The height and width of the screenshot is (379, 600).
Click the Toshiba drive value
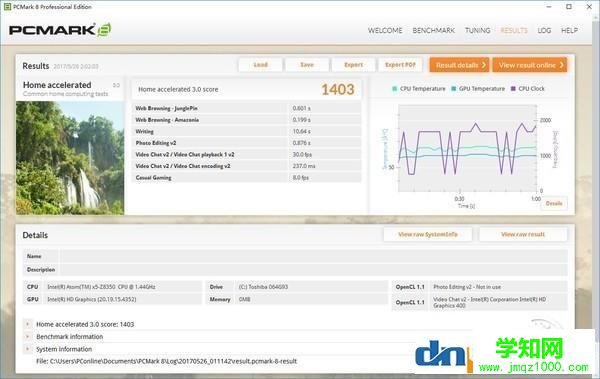click(x=263, y=287)
